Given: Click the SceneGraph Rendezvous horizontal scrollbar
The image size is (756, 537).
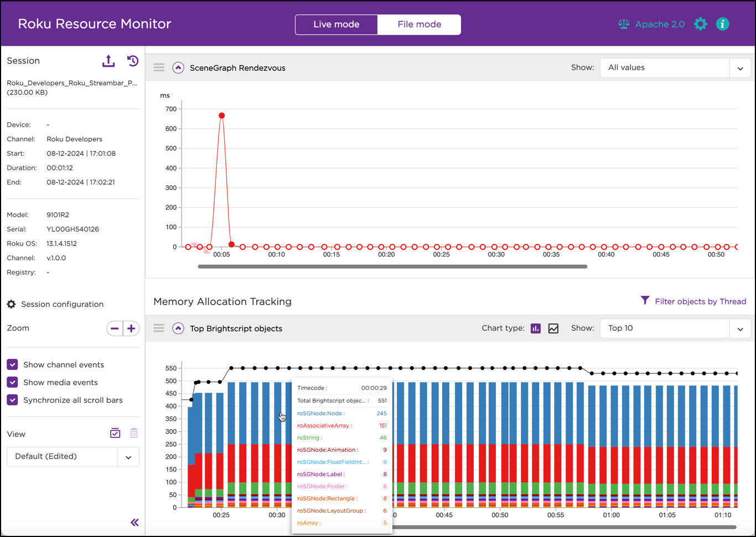Looking at the screenshot, I should pos(392,267).
